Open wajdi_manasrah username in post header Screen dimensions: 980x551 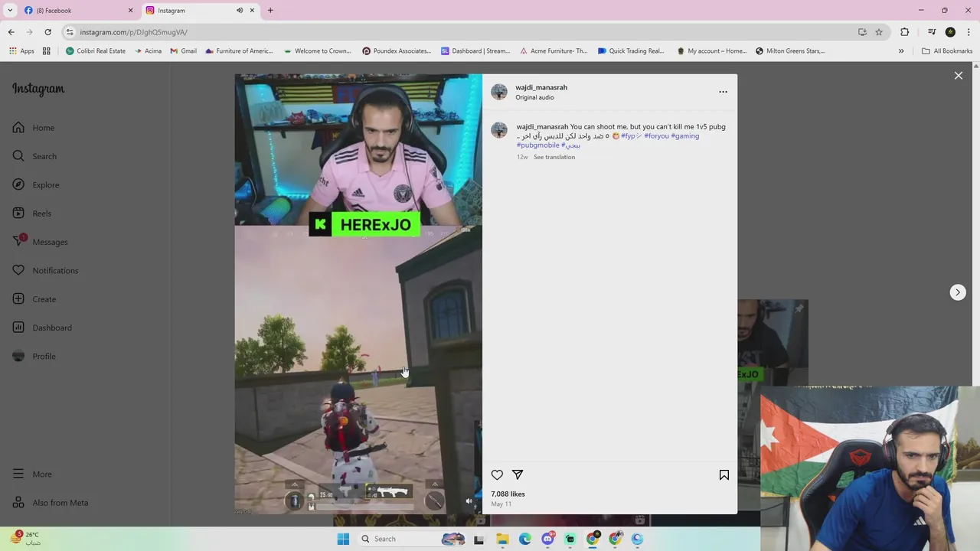pyautogui.click(x=541, y=87)
